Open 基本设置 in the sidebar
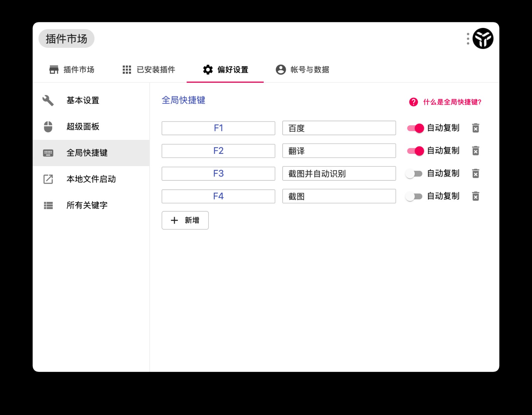The width and height of the screenshot is (532, 415). (91, 100)
